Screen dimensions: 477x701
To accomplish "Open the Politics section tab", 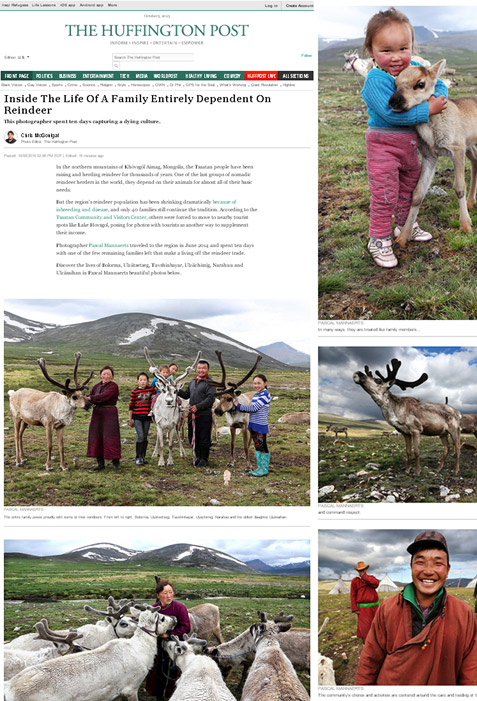I will pos(44,76).
